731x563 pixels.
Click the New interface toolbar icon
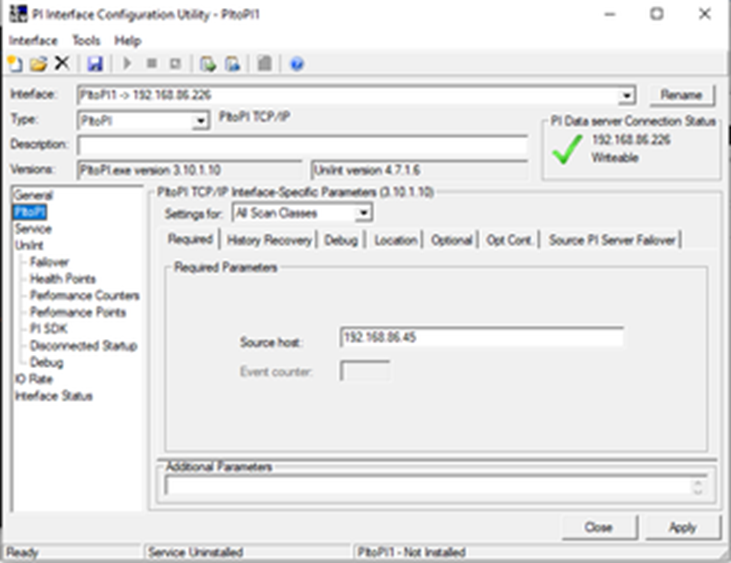coord(15,63)
